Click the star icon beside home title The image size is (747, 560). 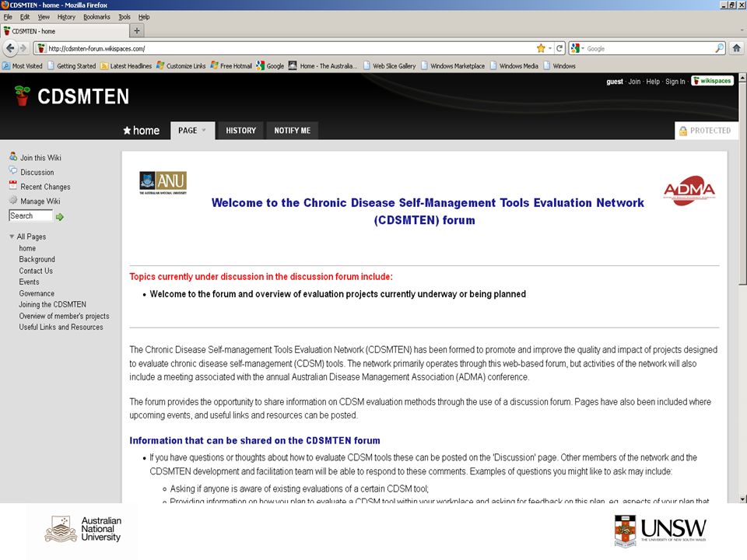coord(127,130)
